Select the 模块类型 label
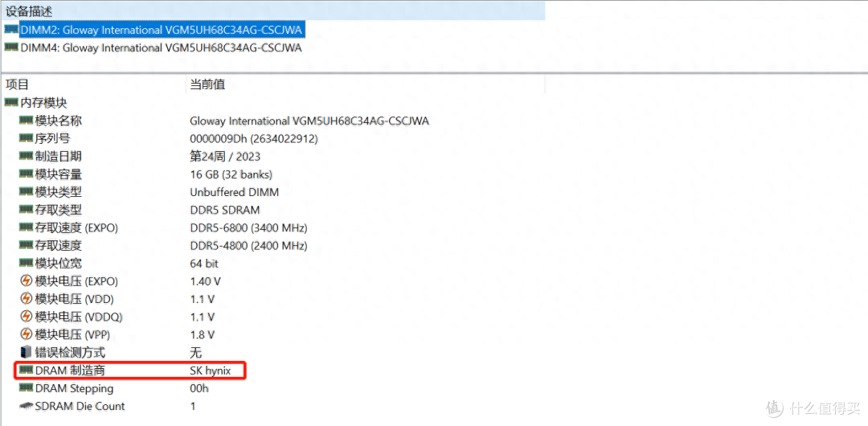 click(x=59, y=192)
